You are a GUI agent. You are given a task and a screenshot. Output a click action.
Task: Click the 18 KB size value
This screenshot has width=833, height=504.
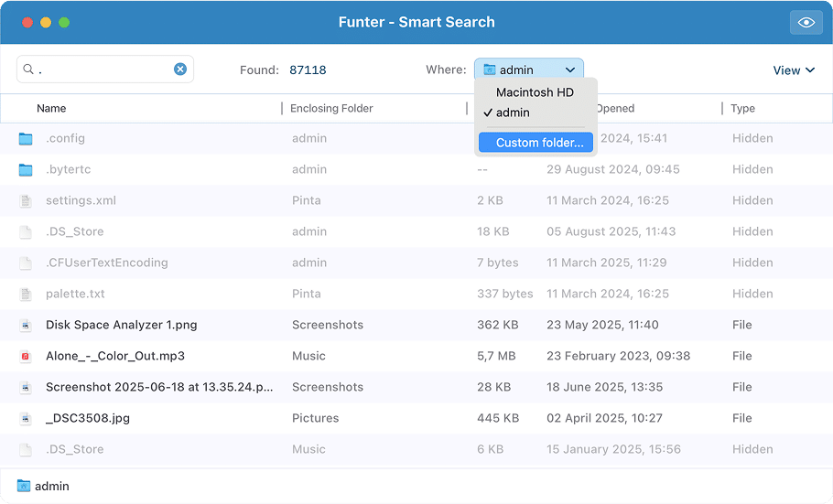[x=493, y=231]
